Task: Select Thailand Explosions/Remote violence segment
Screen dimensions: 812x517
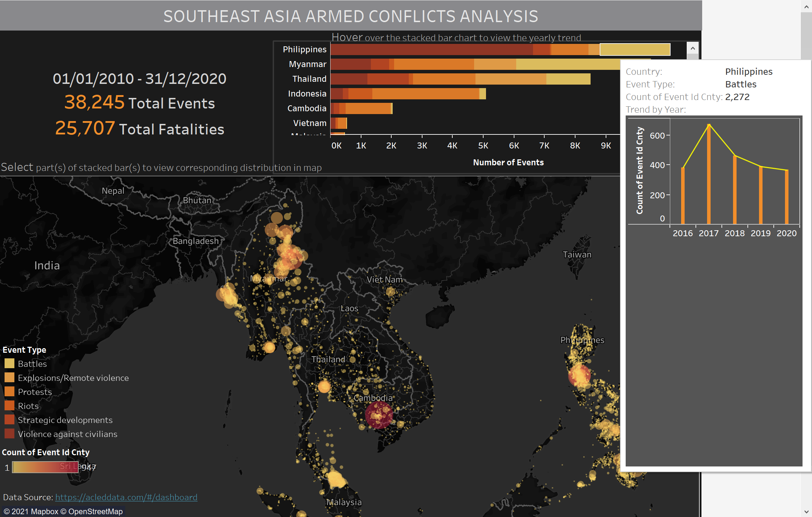Action: (511, 79)
